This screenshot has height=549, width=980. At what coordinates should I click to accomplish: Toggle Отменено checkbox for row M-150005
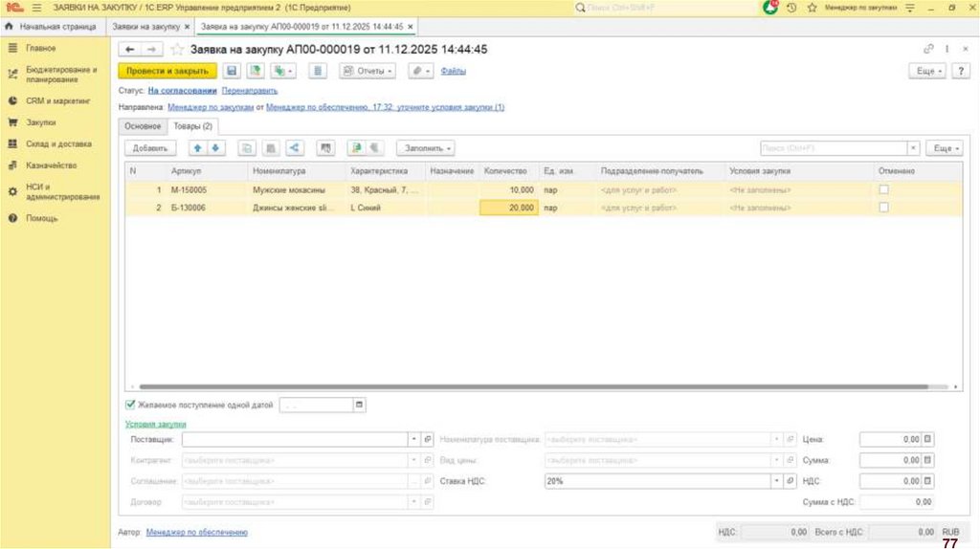[x=883, y=189]
